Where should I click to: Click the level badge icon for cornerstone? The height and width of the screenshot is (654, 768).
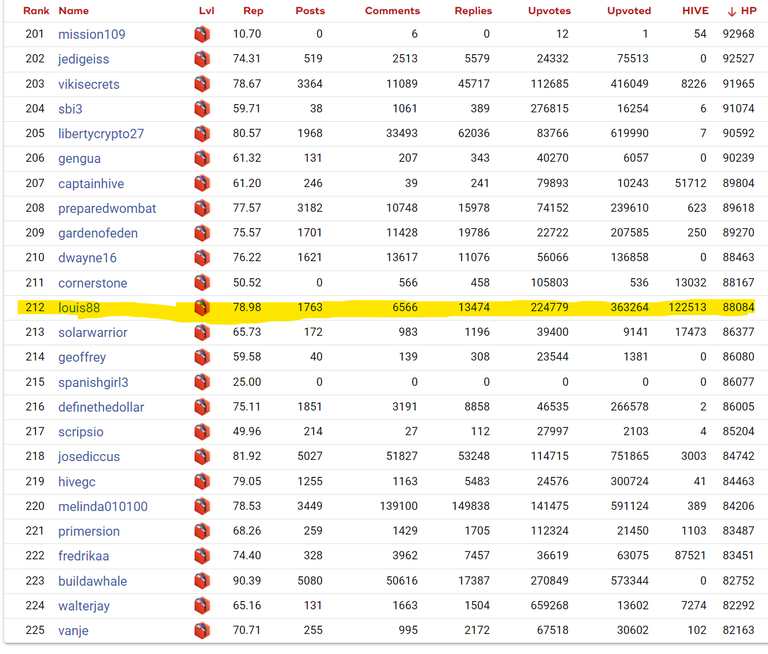[202, 283]
